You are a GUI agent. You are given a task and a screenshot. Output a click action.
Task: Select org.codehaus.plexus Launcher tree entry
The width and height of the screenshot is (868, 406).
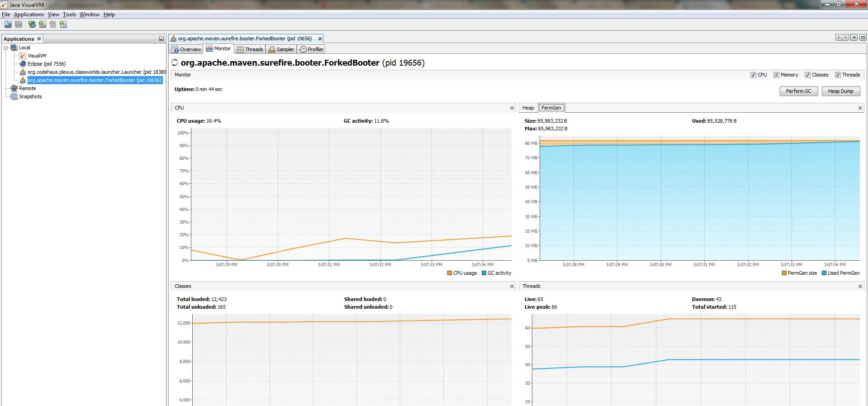pos(96,72)
